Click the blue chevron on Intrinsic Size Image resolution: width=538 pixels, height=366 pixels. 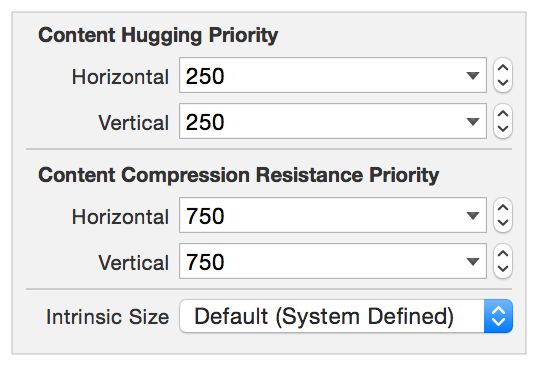[x=498, y=316]
